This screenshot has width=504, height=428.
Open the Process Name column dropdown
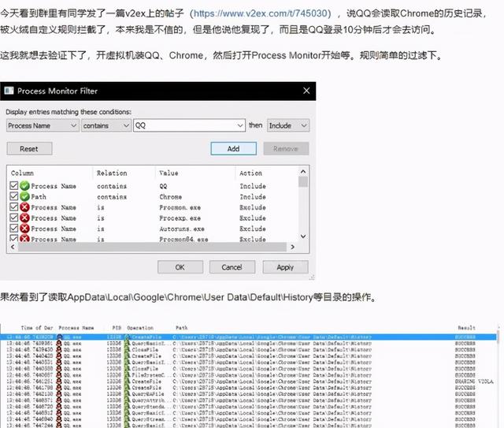point(43,125)
